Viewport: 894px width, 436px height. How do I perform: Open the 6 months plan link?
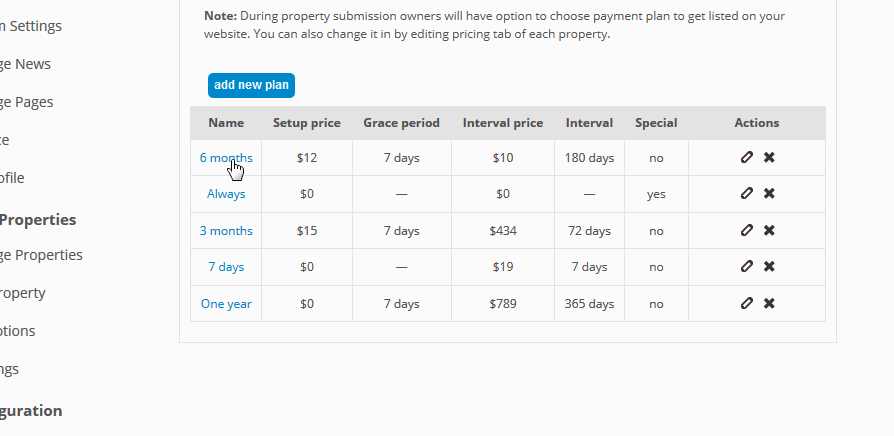tap(226, 157)
